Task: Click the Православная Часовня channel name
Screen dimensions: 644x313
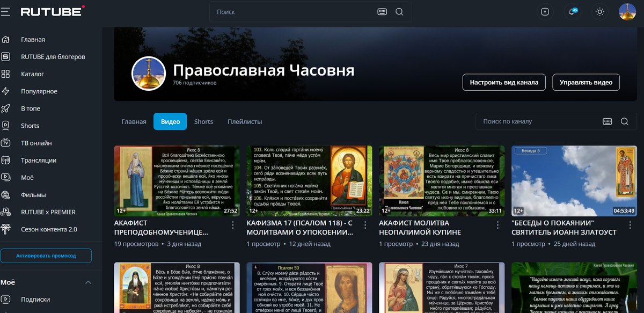Action: [x=264, y=70]
